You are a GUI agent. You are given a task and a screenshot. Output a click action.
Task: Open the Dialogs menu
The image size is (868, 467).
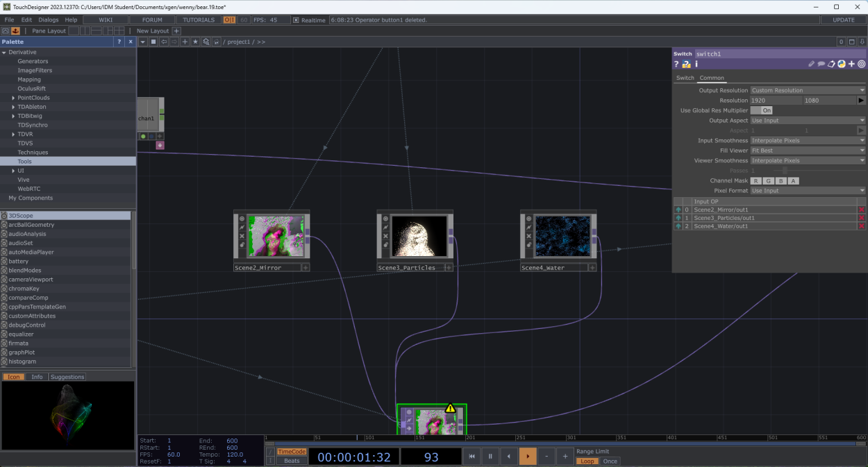(48, 19)
